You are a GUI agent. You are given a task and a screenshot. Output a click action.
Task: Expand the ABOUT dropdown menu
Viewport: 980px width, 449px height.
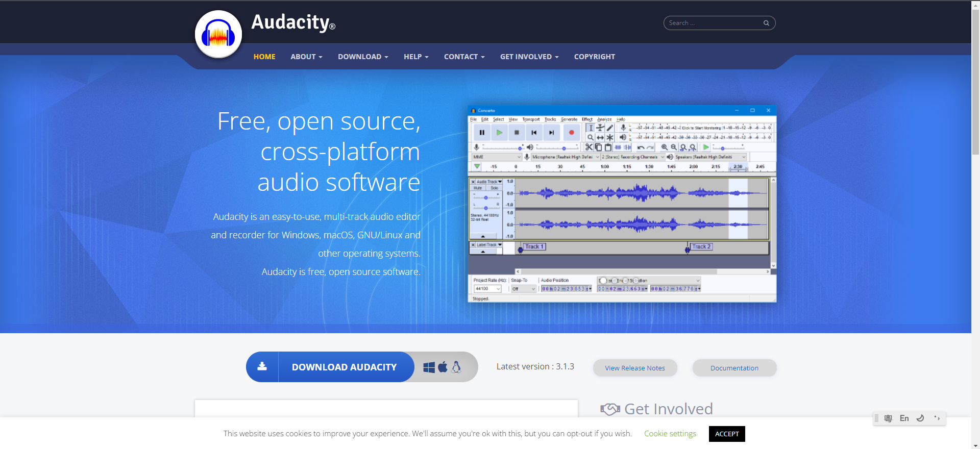(x=306, y=57)
